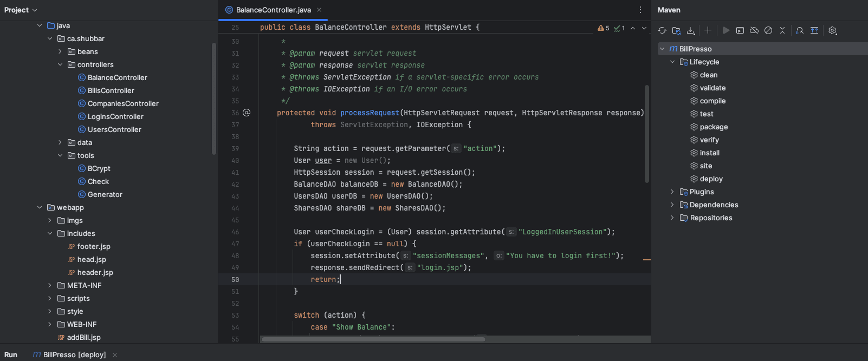The width and height of the screenshot is (868, 361).
Task: Click the Run tool window label
Action: tap(11, 355)
